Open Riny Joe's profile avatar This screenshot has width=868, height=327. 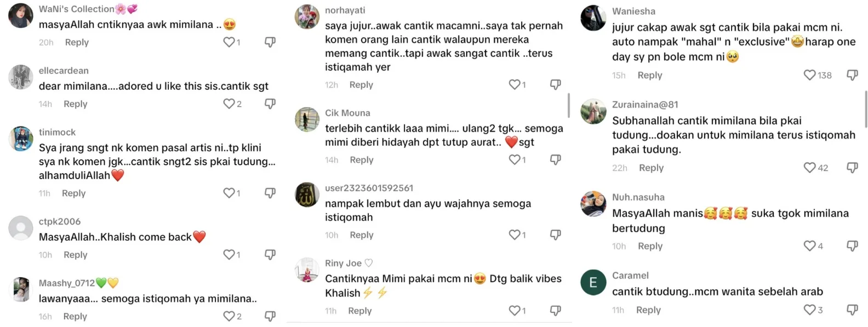(x=307, y=270)
